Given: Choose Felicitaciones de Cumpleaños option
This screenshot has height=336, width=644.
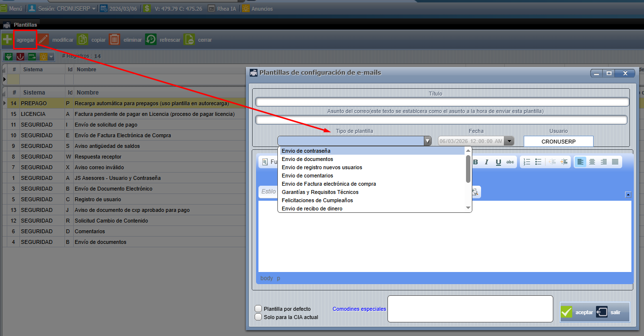Looking at the screenshot, I should click(317, 200).
